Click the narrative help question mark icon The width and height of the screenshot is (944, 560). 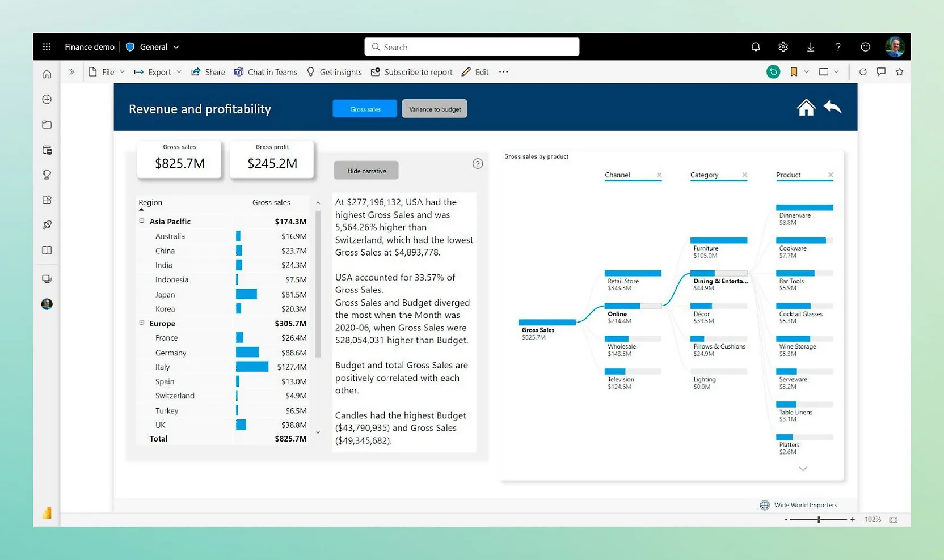point(478,164)
